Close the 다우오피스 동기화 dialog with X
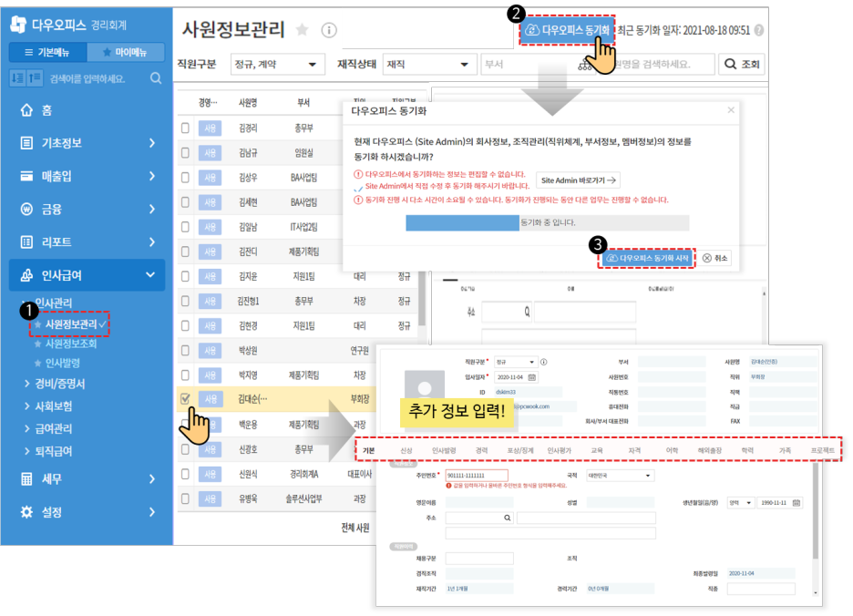The width and height of the screenshot is (853, 616). coord(731,110)
